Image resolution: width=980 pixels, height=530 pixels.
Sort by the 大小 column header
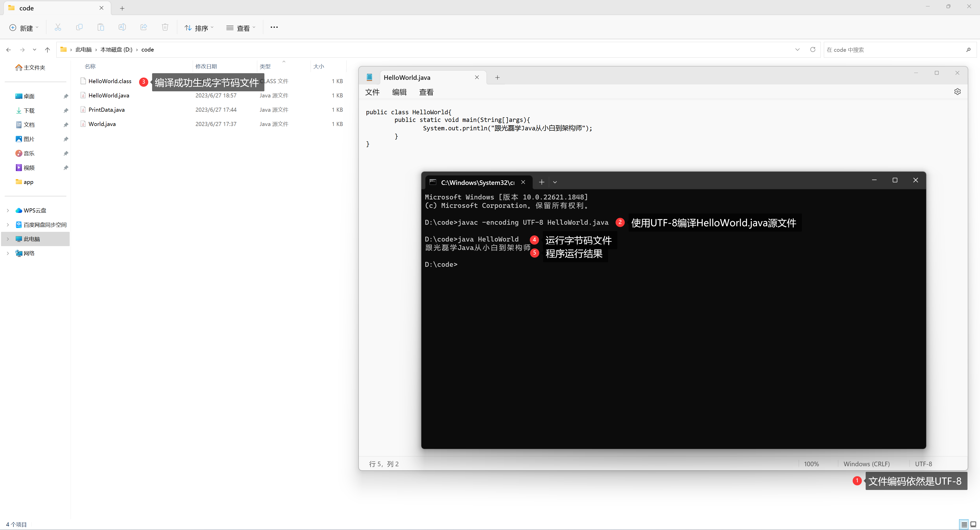[319, 67]
